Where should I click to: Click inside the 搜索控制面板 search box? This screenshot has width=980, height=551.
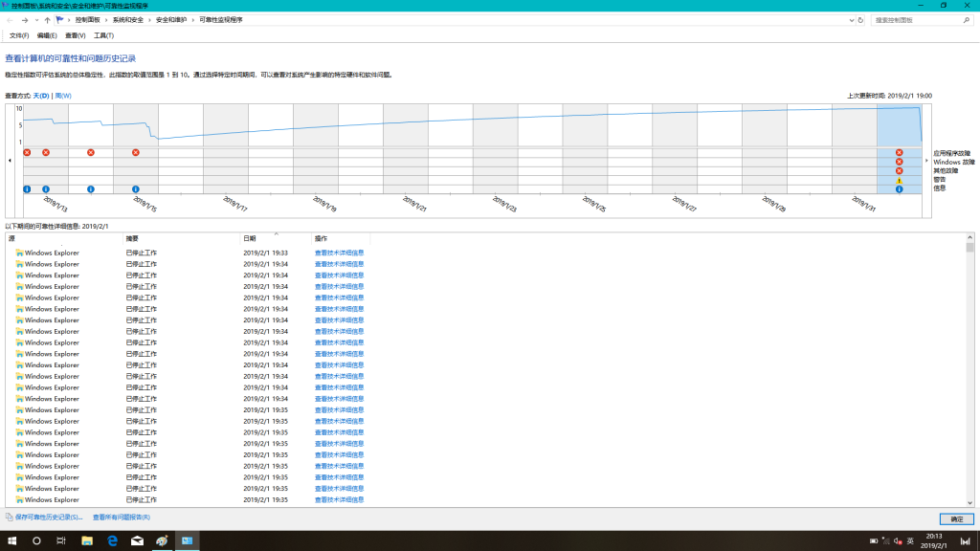click(x=914, y=19)
